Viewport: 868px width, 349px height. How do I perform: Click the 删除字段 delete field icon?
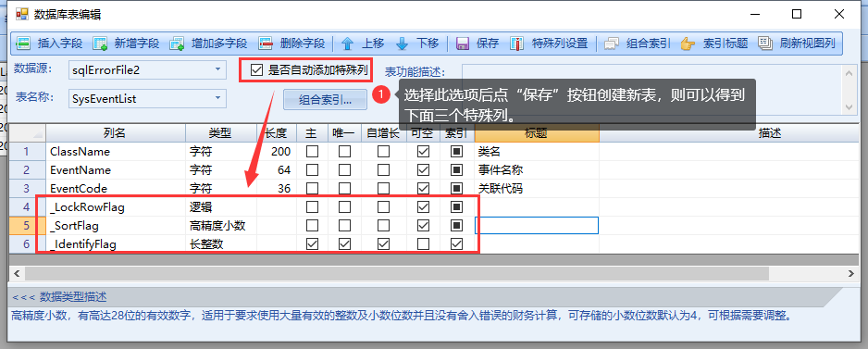(266, 44)
